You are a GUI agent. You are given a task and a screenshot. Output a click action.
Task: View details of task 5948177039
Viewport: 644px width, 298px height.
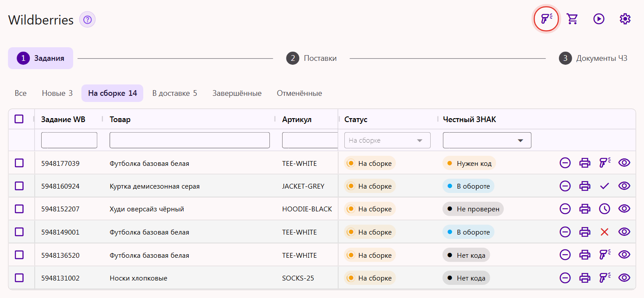point(624,163)
